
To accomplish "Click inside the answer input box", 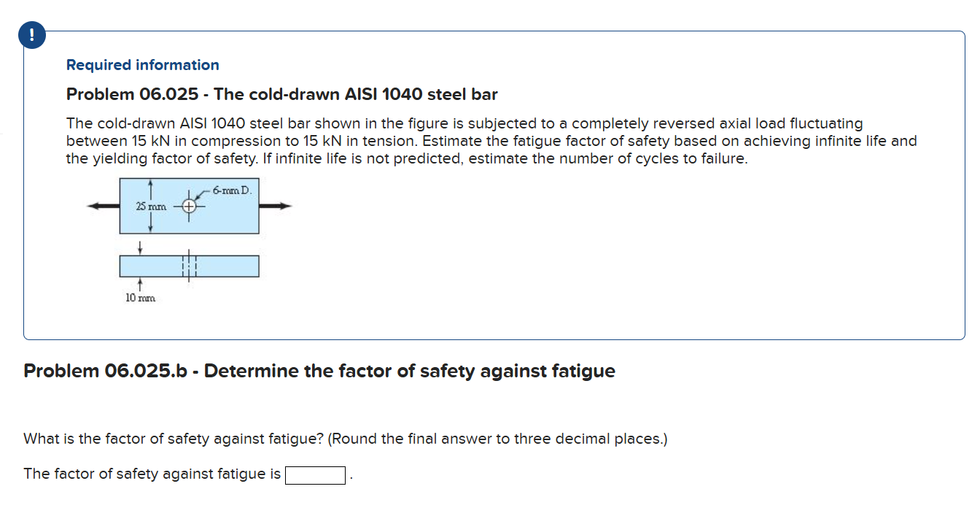I will 314,475.
